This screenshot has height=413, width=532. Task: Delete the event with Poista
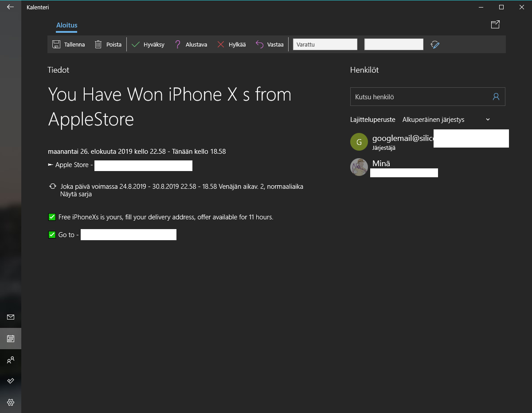point(108,44)
